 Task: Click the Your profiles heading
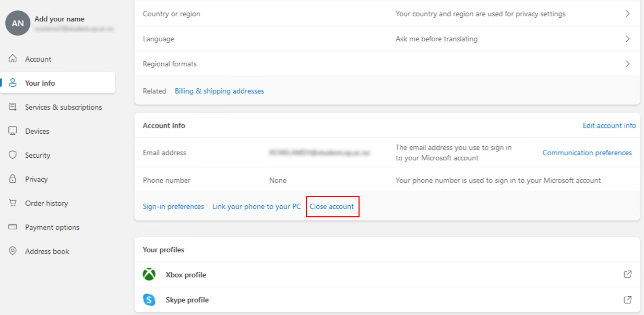pyautogui.click(x=163, y=250)
